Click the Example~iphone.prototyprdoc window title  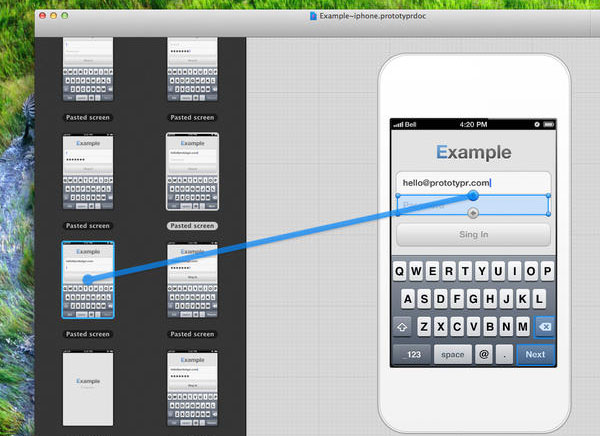point(372,16)
